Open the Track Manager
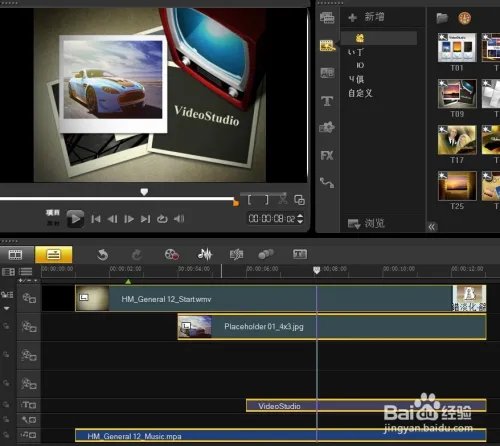The image size is (500, 446). [x=25, y=272]
